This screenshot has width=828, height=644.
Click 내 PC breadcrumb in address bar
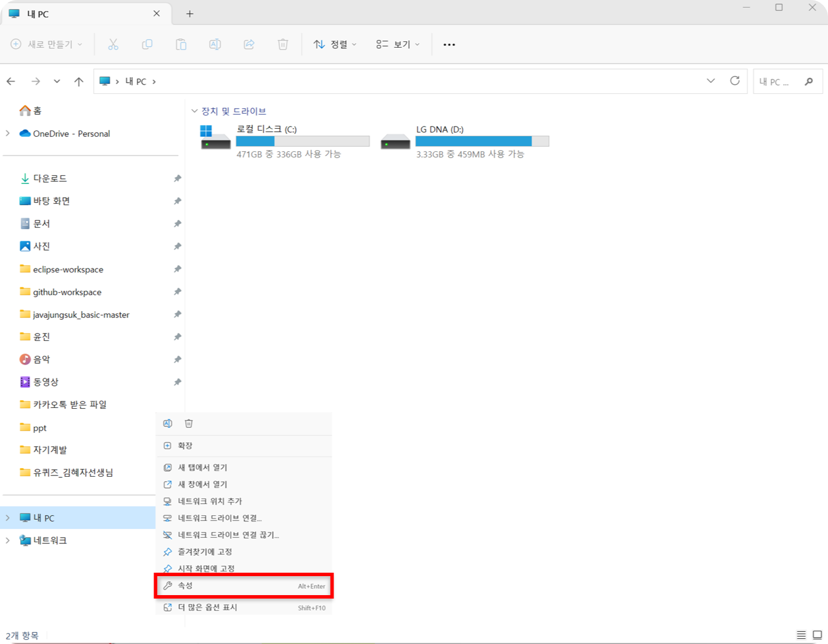coord(136,82)
